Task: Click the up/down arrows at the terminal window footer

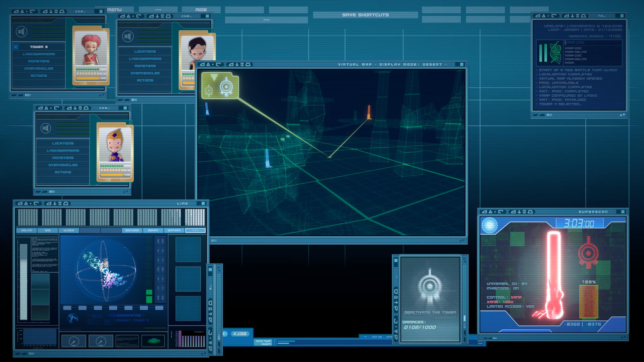Action: 622,115
